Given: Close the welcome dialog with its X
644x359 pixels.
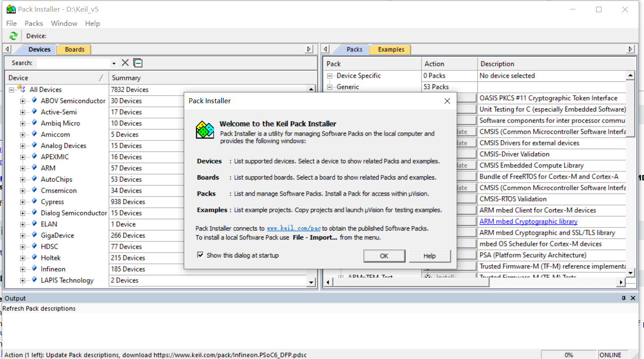Looking at the screenshot, I should (447, 101).
